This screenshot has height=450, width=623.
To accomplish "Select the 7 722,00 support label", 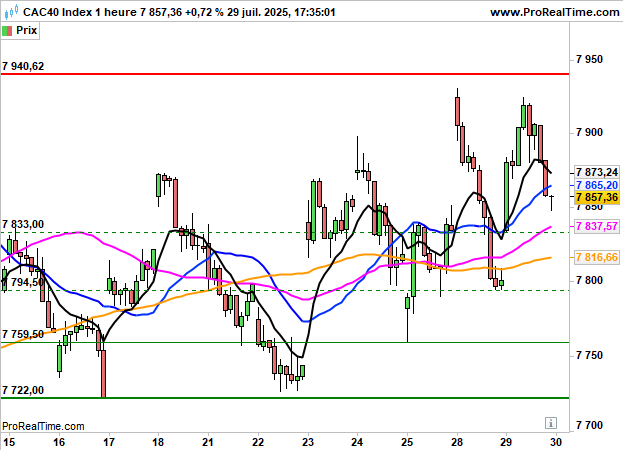I will (x=23, y=390).
